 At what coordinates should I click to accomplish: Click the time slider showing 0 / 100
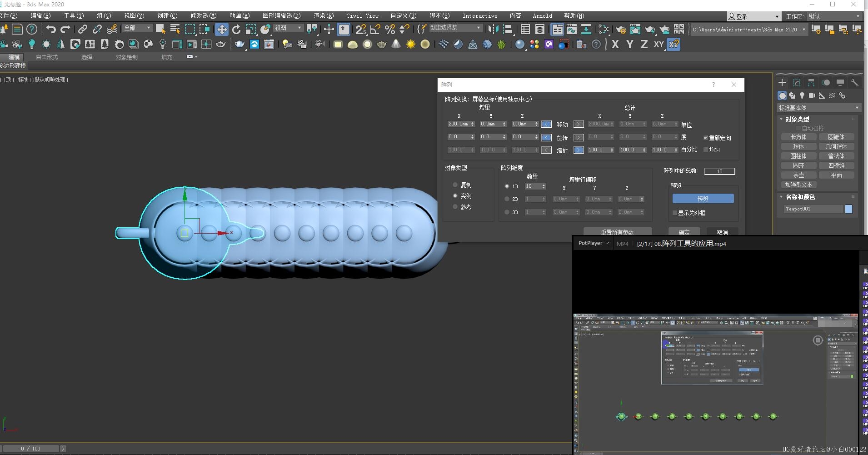pyautogui.click(x=30, y=449)
